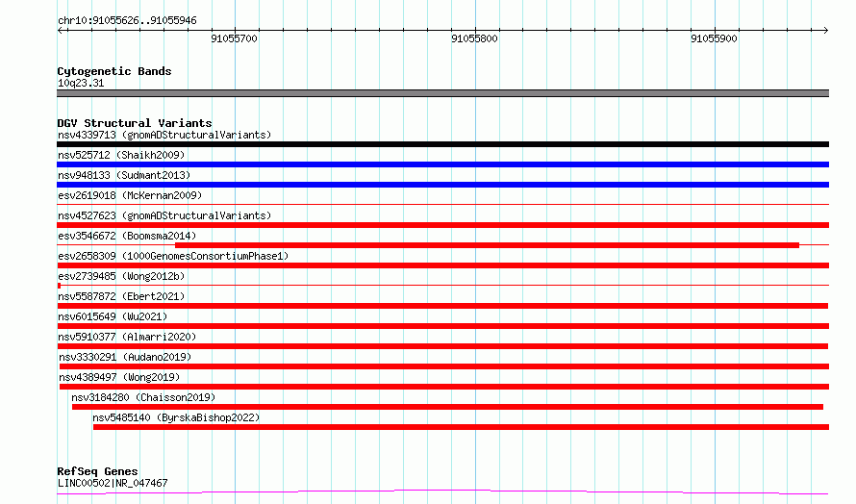This screenshot has width=856, height=504.
Task: Open esv3546672 (Boomsma2014) variant label
Action: coord(127,236)
